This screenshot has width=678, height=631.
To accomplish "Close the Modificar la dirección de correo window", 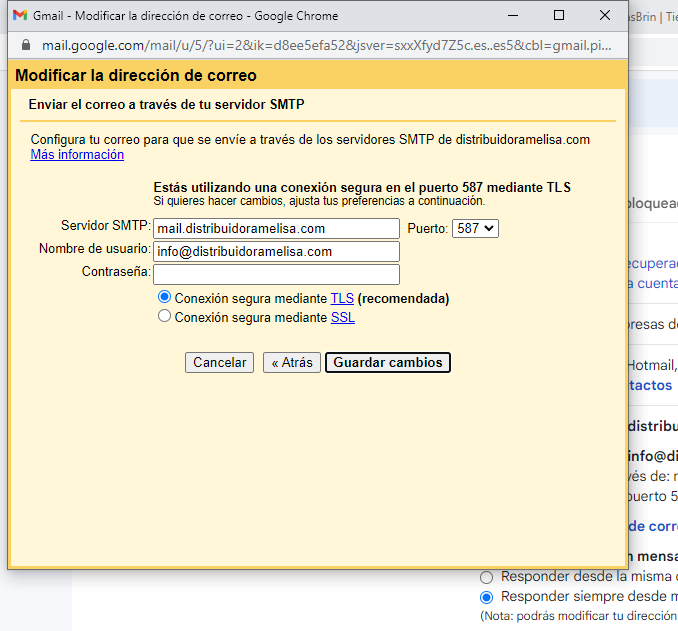I will click(x=605, y=16).
